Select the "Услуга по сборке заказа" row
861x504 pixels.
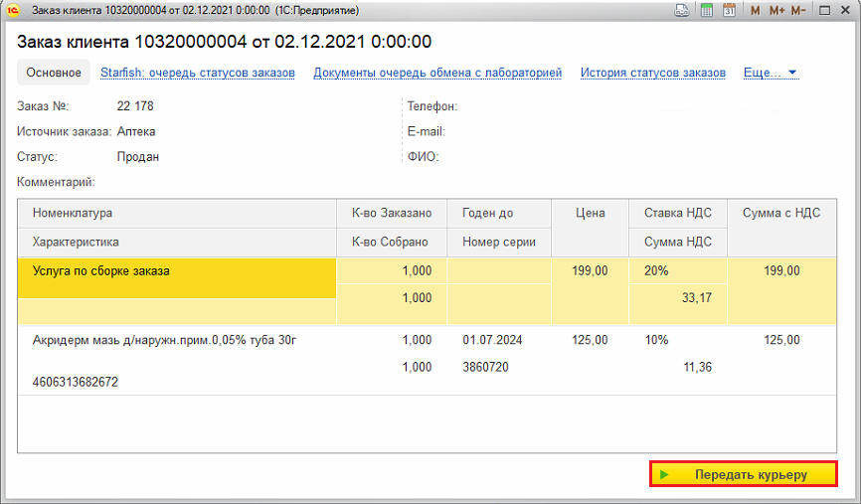pyautogui.click(x=101, y=270)
